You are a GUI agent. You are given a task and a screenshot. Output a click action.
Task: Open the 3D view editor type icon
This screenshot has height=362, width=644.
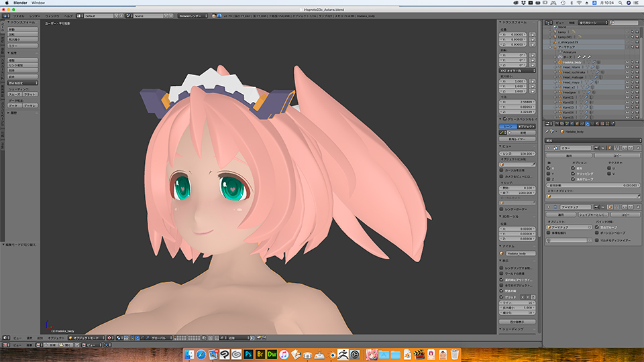pos(6,338)
